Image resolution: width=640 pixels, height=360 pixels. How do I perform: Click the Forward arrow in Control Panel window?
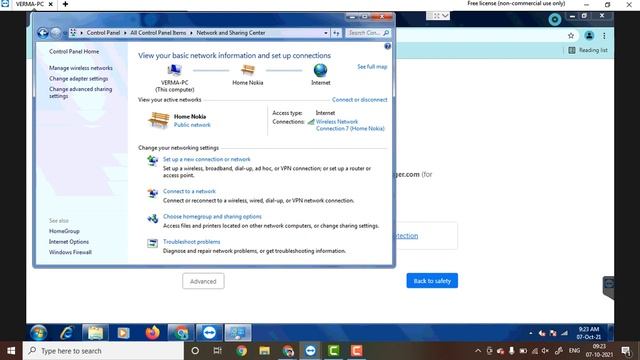pyautogui.click(x=56, y=33)
